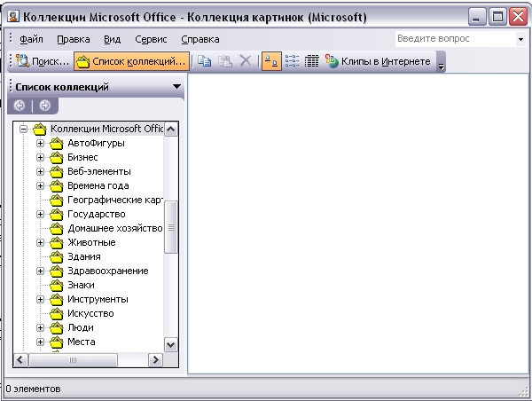The width and height of the screenshot is (532, 401).
Task: Click the Copy icon in toolbar
Action: click(204, 61)
